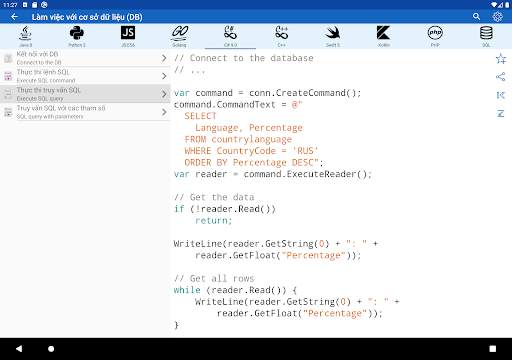
Task: Expand the 'Execute SQL query' row chevron
Action: pyautogui.click(x=164, y=94)
